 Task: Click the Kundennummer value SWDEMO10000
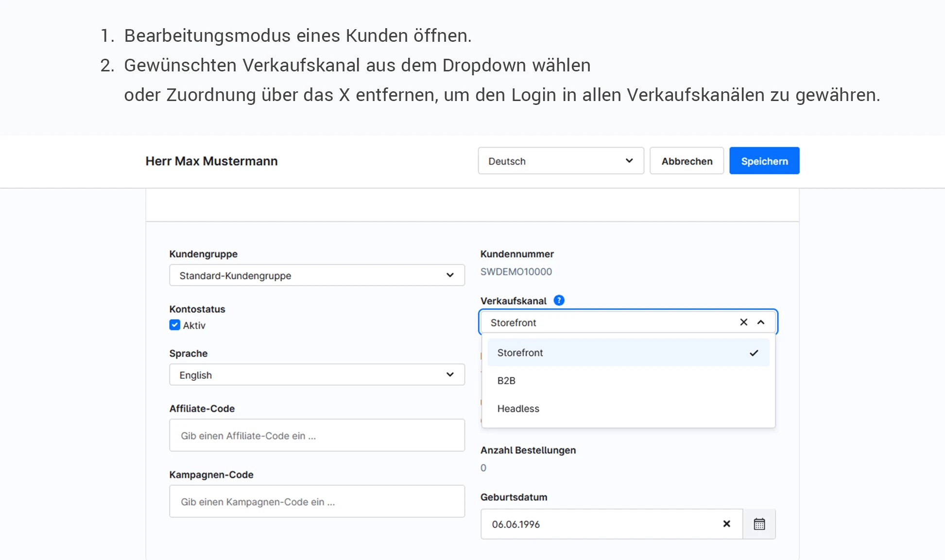(x=516, y=272)
